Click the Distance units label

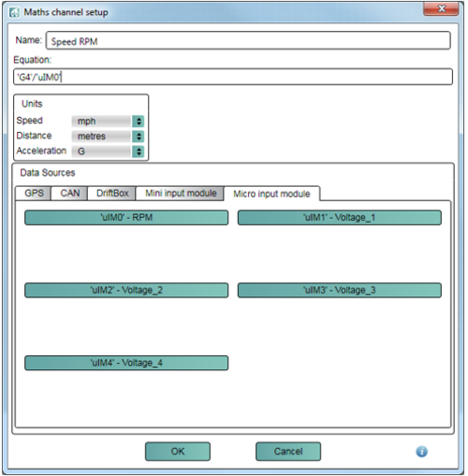(x=34, y=136)
